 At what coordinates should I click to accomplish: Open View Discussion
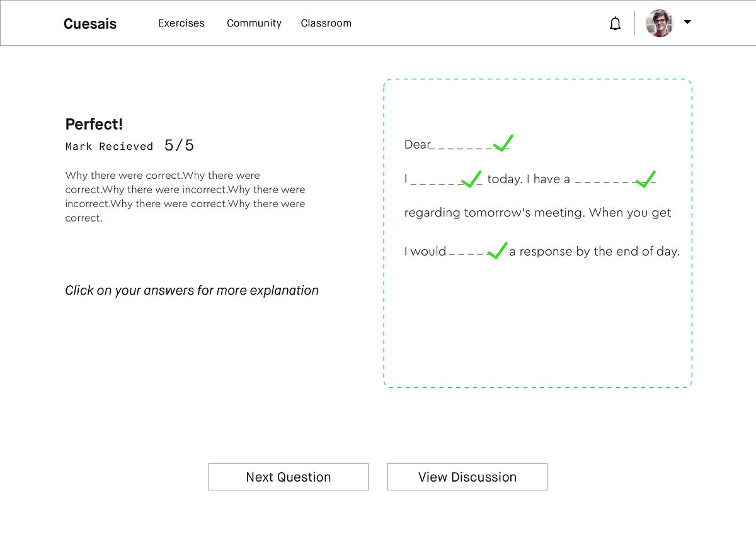(467, 477)
